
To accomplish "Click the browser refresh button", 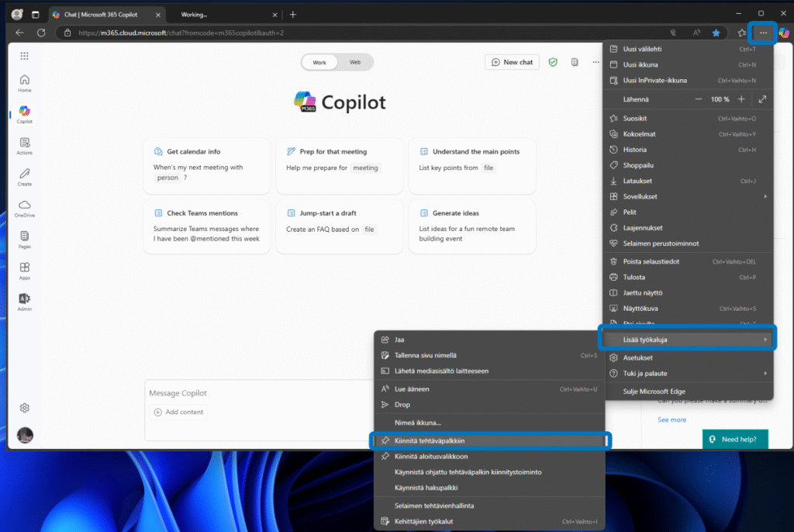I will click(x=41, y=33).
